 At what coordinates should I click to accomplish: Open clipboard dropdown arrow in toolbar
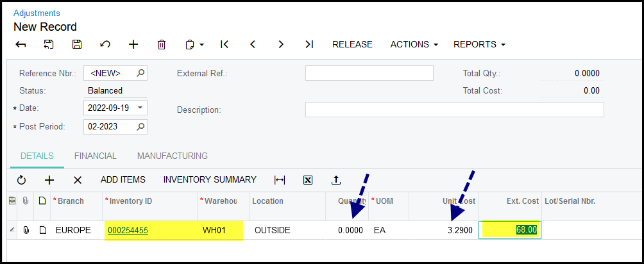click(x=201, y=45)
